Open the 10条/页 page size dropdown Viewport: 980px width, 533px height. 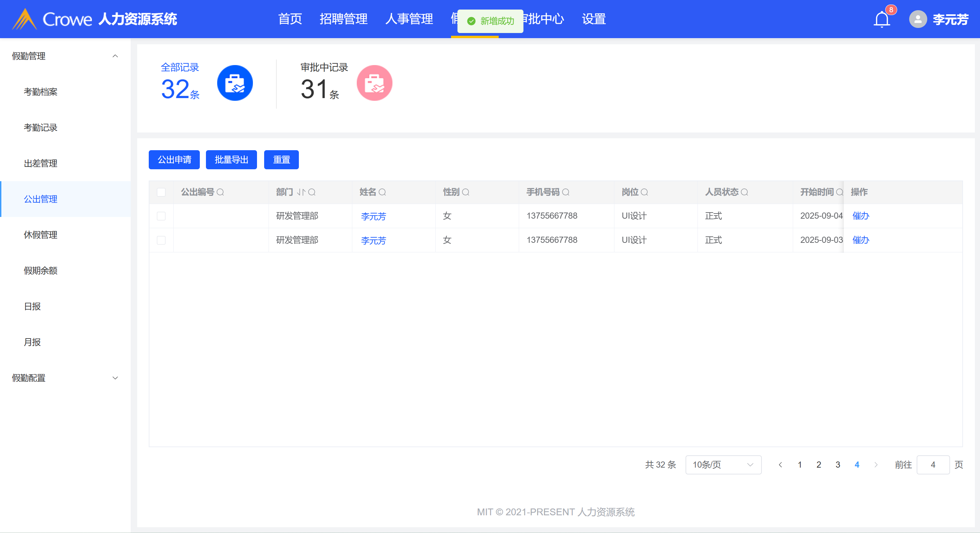coord(723,465)
